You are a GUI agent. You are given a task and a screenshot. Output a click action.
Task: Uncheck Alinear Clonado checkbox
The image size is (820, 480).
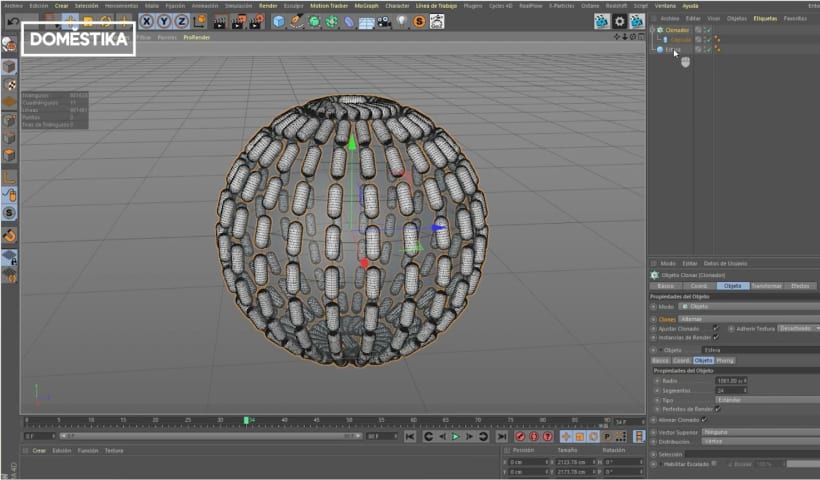click(704, 419)
